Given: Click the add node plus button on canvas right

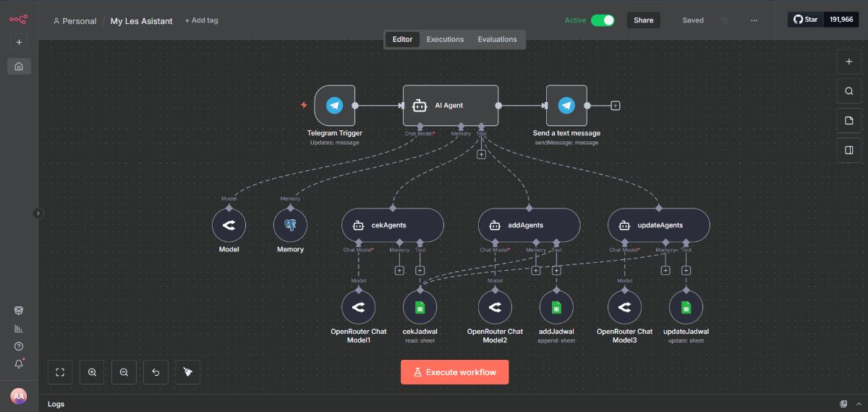Looking at the screenshot, I should tap(849, 62).
